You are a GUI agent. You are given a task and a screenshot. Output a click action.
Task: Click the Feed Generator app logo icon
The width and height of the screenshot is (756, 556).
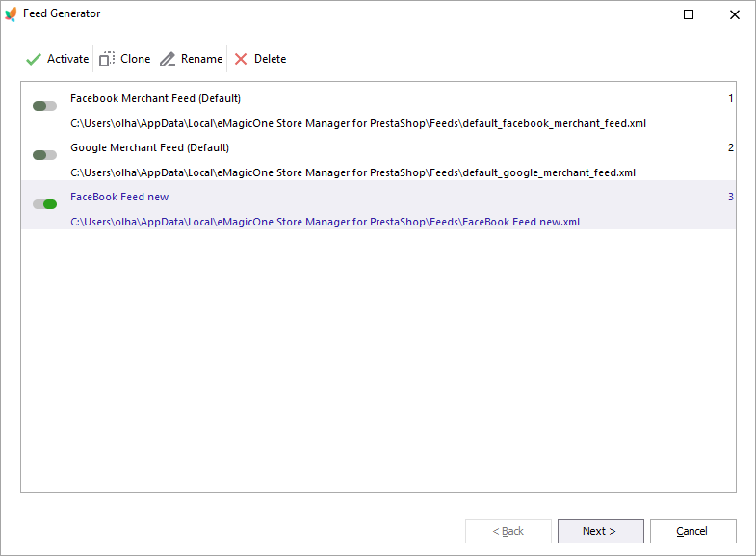pos(11,14)
